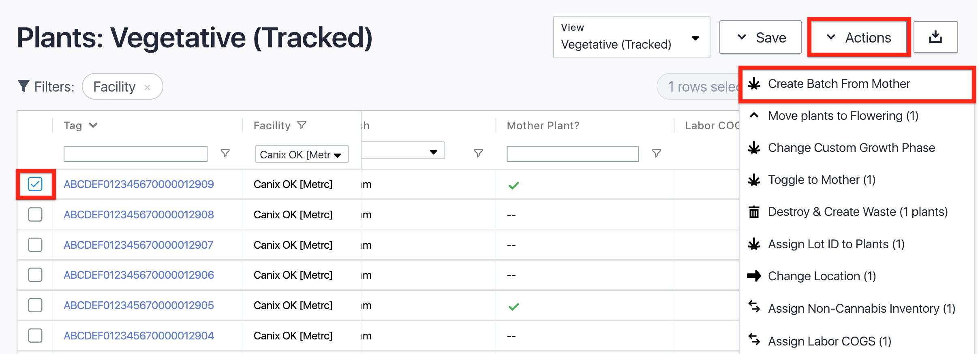Open the Canix OK facility filter dropdown
This screenshot has width=980, height=354.
click(x=302, y=154)
